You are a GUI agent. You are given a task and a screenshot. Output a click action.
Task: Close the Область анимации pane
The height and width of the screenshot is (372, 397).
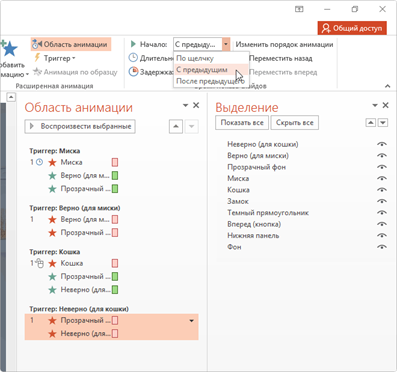(196, 105)
